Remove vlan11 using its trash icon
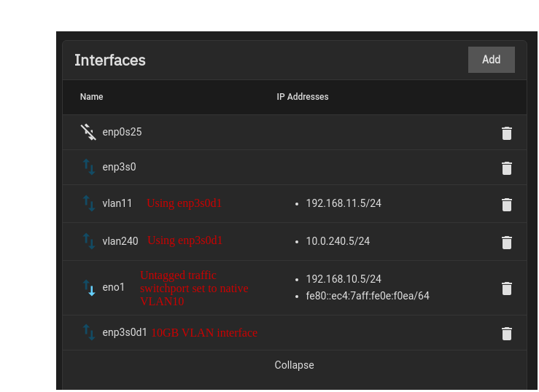Image resolution: width=539 pixels, height=392 pixels. [x=507, y=205]
